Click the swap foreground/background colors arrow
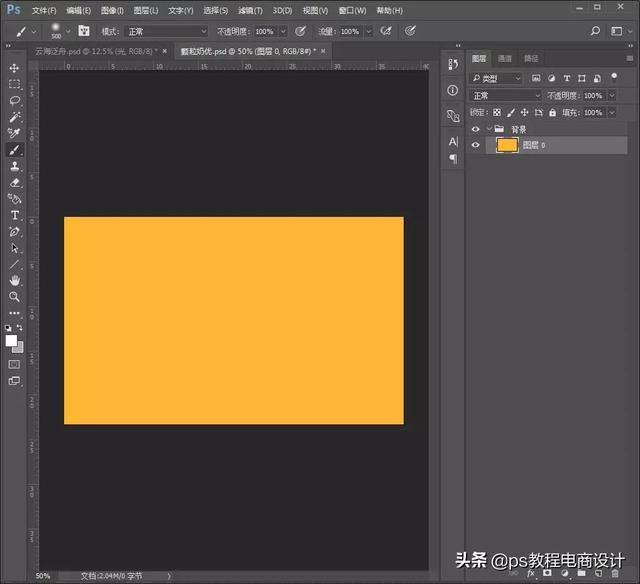 pos(20,328)
